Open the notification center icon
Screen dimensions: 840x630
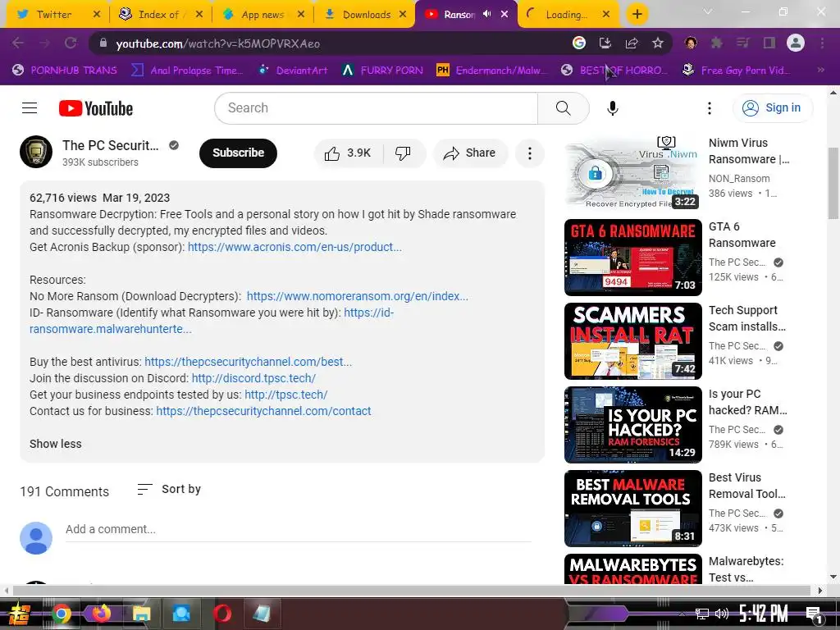814,614
